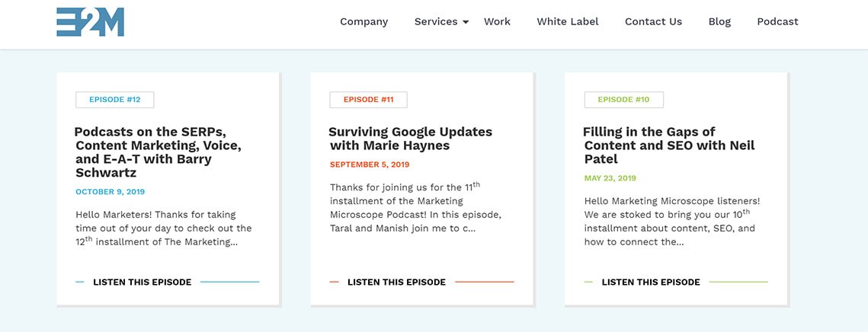
Task: Listen to the Episode #10 podcast
Action: [651, 282]
